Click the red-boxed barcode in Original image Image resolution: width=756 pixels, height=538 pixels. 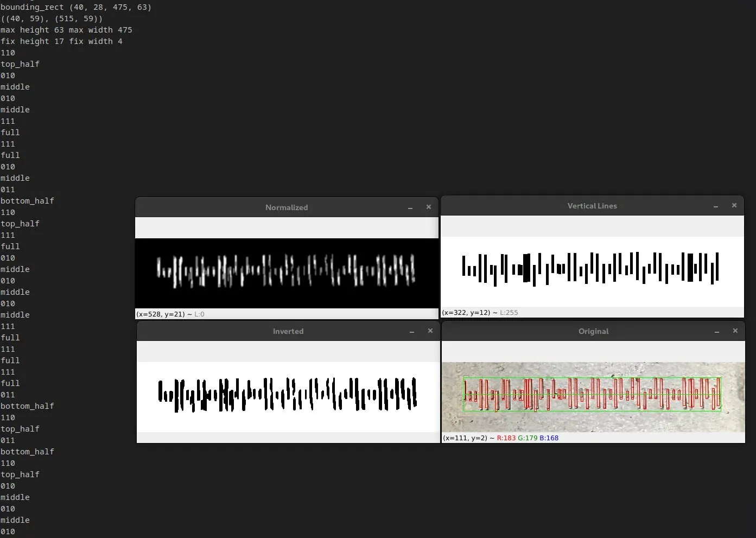tap(592, 394)
